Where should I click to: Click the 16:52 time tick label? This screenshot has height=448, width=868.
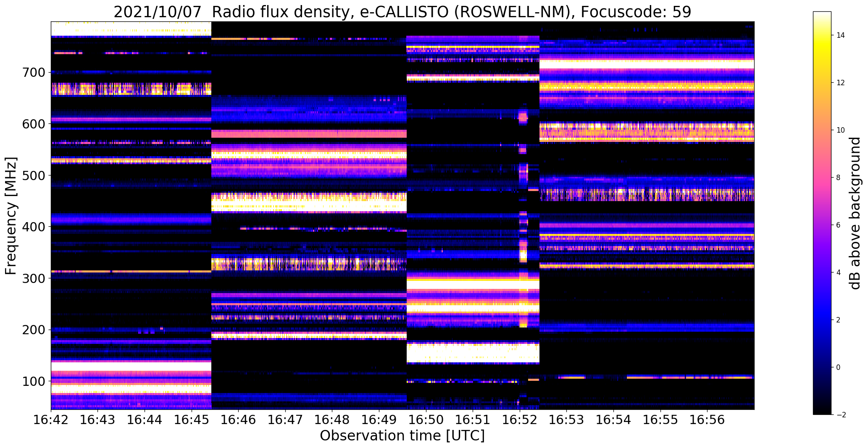tap(520, 419)
